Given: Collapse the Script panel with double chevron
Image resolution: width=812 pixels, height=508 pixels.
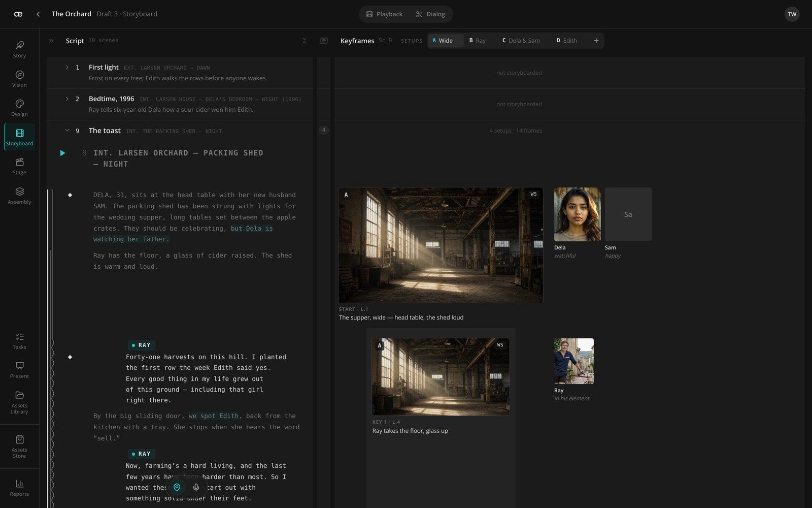Looking at the screenshot, I should [51, 41].
